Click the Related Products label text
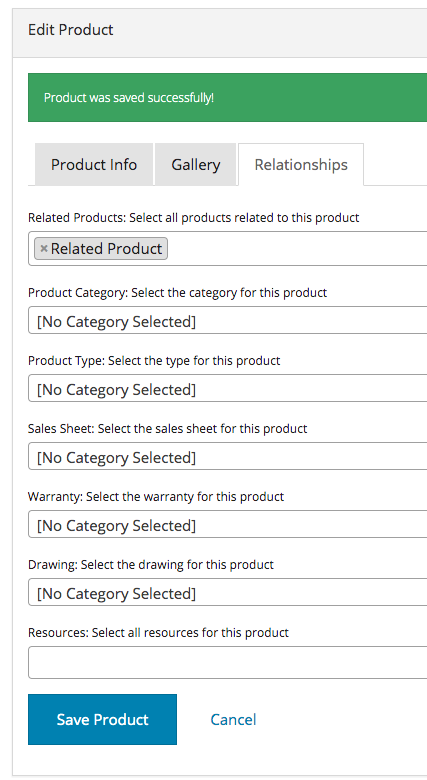The width and height of the screenshot is (427, 780). tap(194, 218)
